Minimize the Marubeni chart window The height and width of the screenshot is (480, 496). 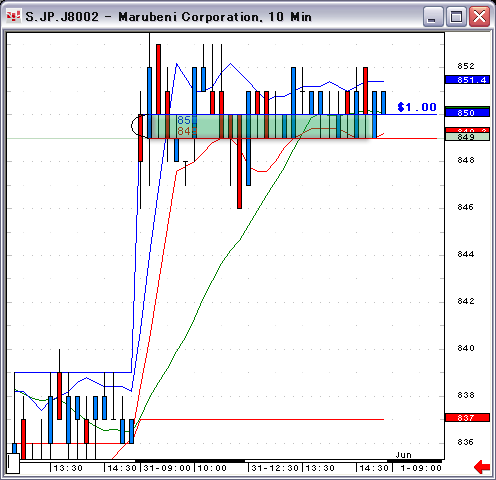(433, 16)
